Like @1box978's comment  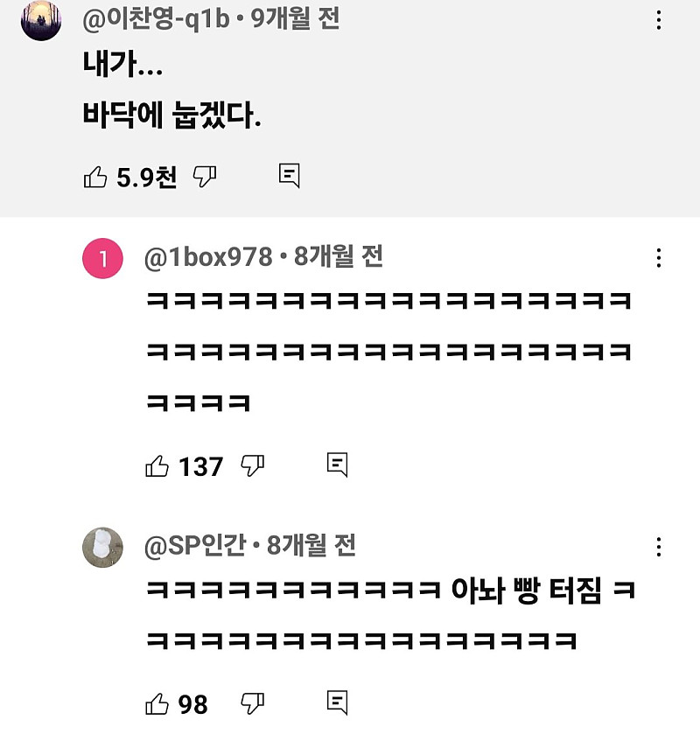(x=157, y=466)
